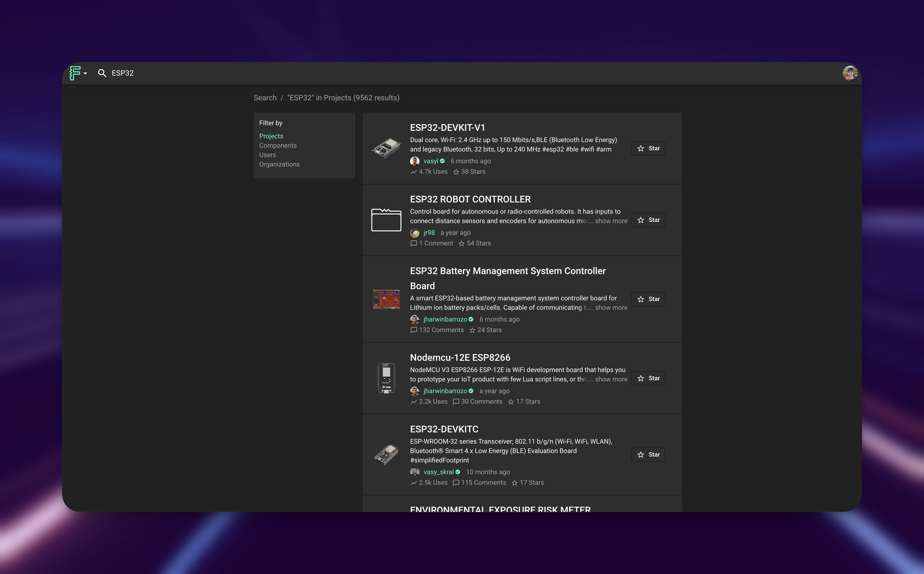The width and height of the screenshot is (924, 574).
Task: Click the Nodemcu-12E schematic icon
Action: (386, 378)
